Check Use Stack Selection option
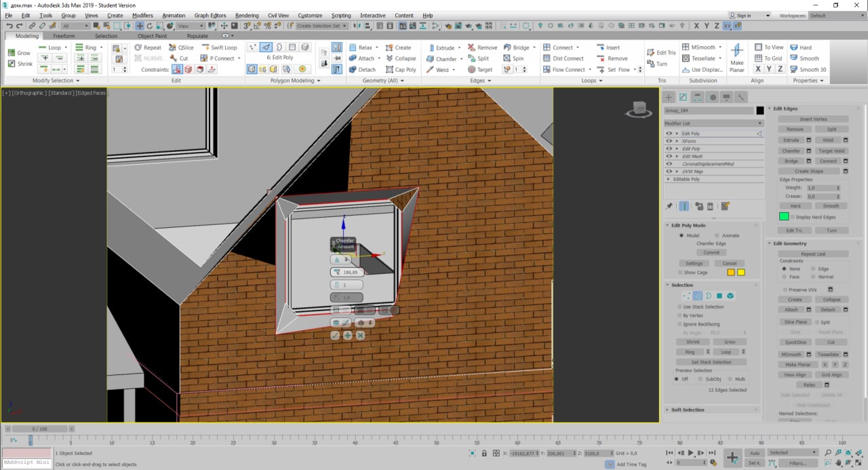The height and width of the screenshot is (470, 868). point(679,307)
